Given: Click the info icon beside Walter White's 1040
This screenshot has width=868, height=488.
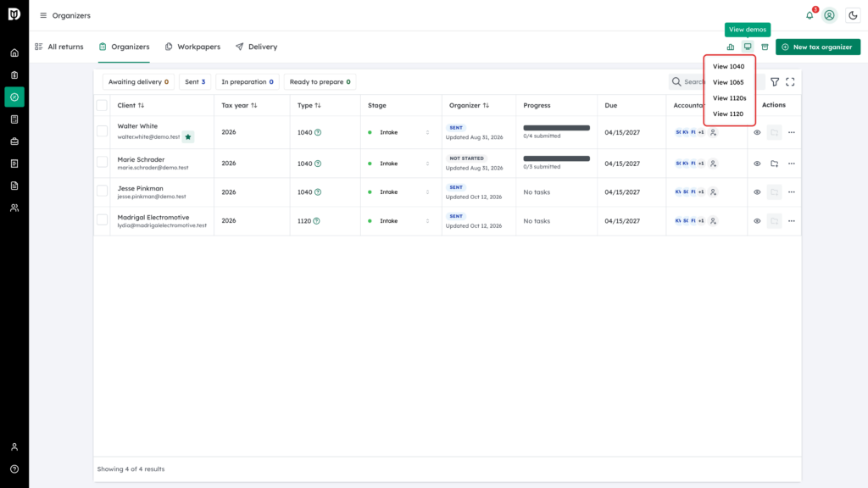Looking at the screenshot, I should tap(318, 132).
